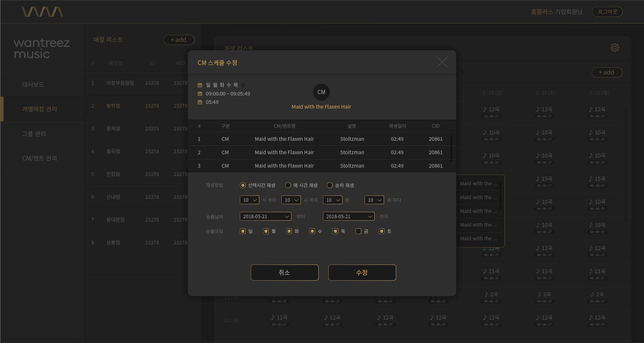The width and height of the screenshot is (644, 343).
Task: Enable the 금 (Friday) checkbox
Action: click(358, 231)
